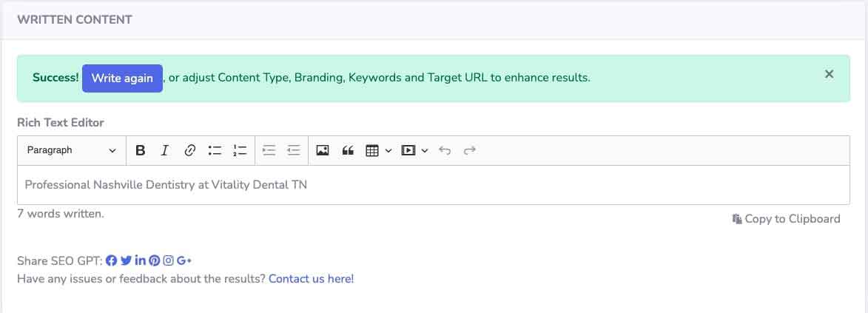Toggle bold formatting in the editor

[140, 151]
